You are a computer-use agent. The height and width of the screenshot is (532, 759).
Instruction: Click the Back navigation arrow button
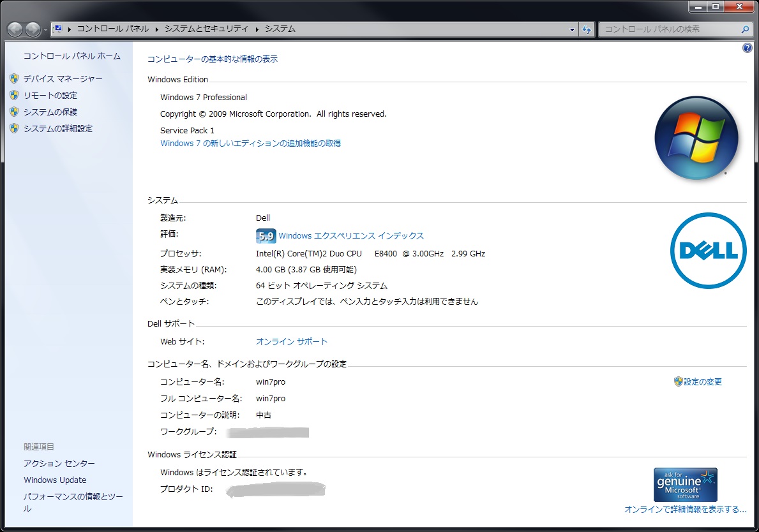(x=15, y=29)
